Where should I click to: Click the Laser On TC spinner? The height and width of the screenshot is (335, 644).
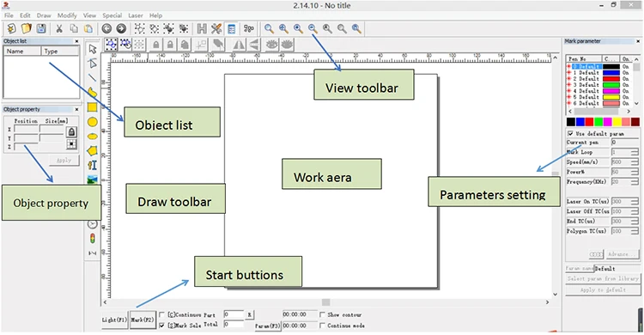click(635, 201)
